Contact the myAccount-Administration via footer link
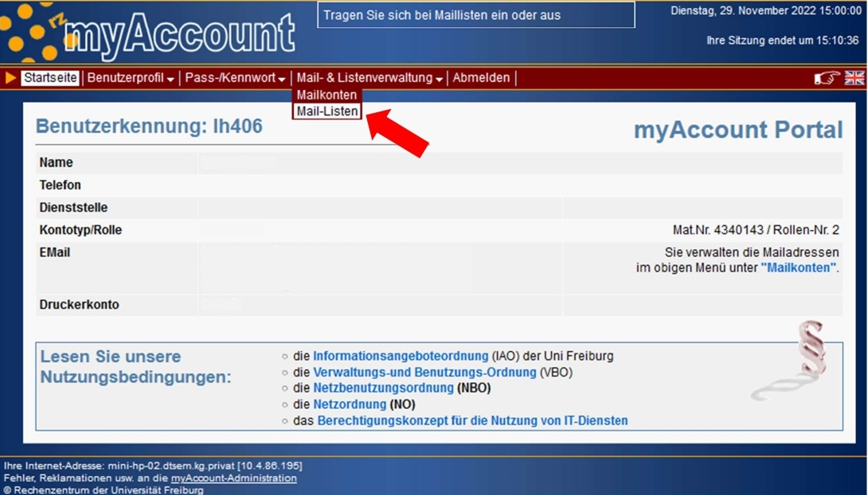Image resolution: width=868 pixels, height=495 pixels. (233, 478)
